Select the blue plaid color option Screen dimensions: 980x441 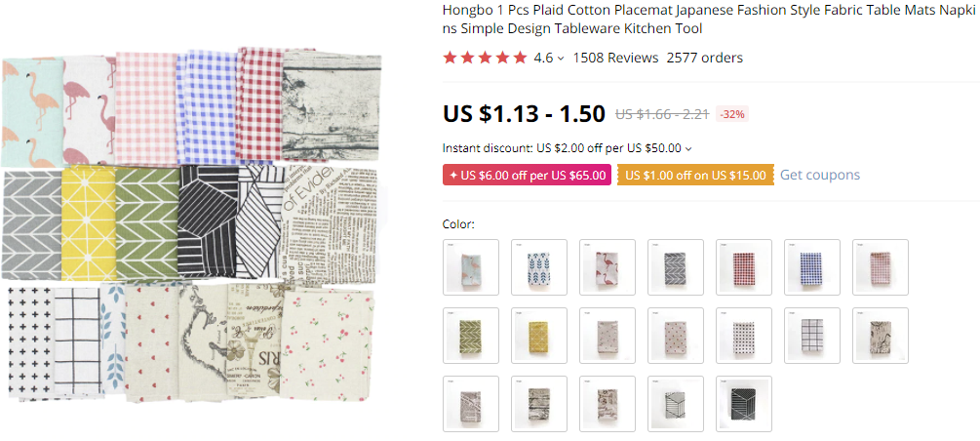tap(812, 267)
